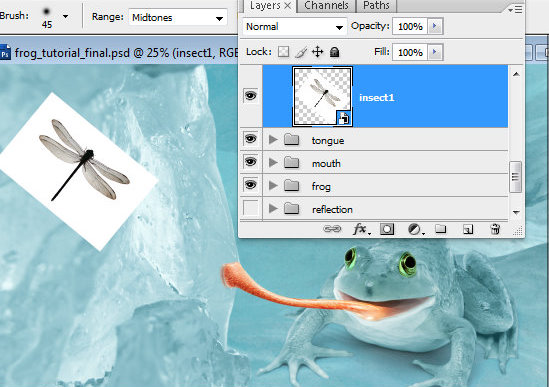Click the Photoshop document icon
This screenshot has width=549, height=387.
point(5,53)
